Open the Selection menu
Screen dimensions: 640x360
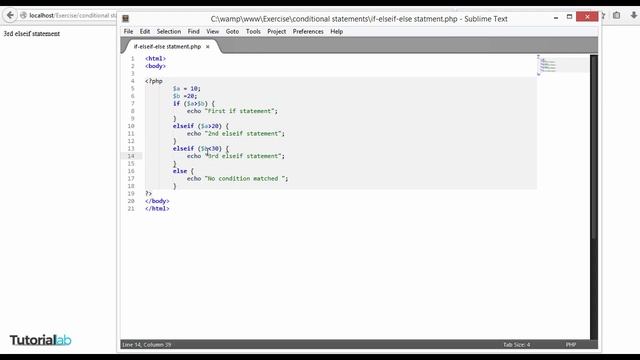click(169, 31)
